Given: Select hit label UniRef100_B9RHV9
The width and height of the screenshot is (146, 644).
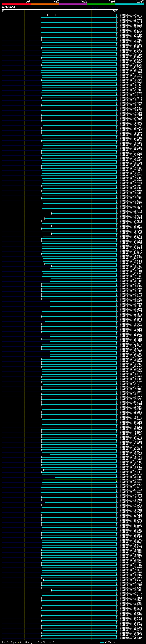Looking at the screenshot, I should point(131,548).
